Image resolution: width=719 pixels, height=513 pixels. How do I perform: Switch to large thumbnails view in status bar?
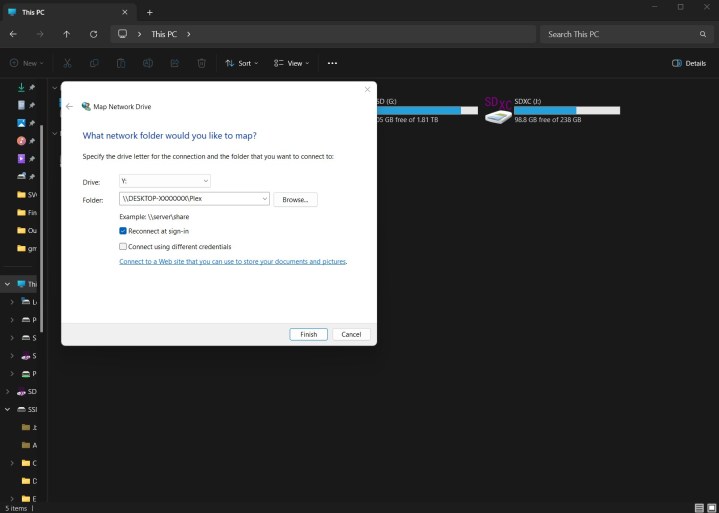point(710,507)
